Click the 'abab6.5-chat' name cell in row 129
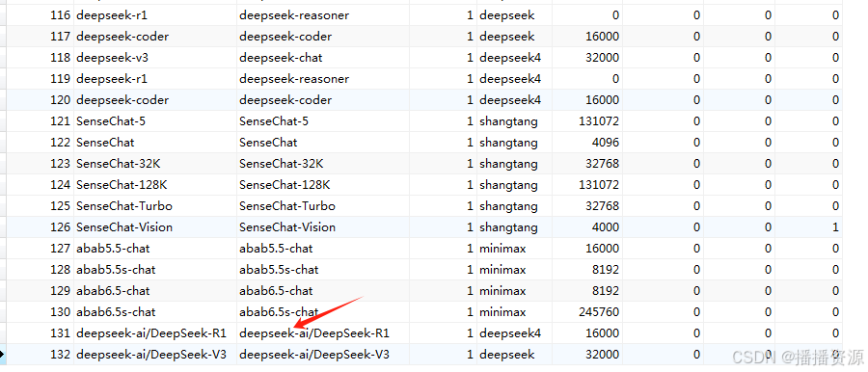The height and width of the screenshot is (372, 868). click(x=113, y=291)
